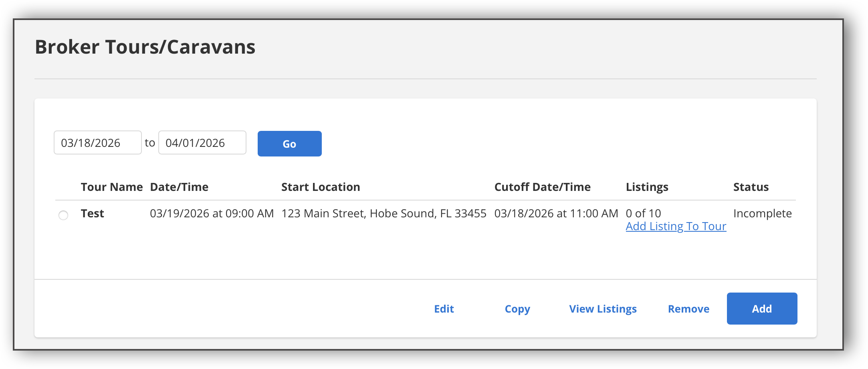Click the tour name Test
Screen dimensions: 868x369
click(x=93, y=213)
